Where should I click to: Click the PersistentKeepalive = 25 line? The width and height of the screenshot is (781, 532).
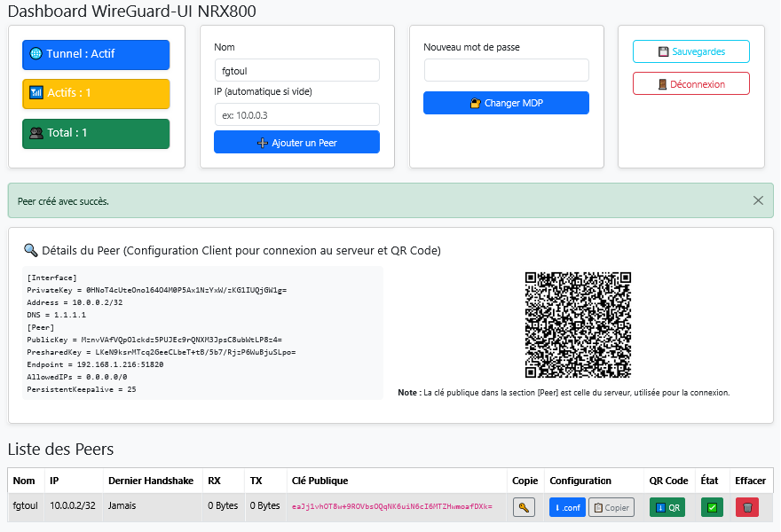click(x=82, y=389)
